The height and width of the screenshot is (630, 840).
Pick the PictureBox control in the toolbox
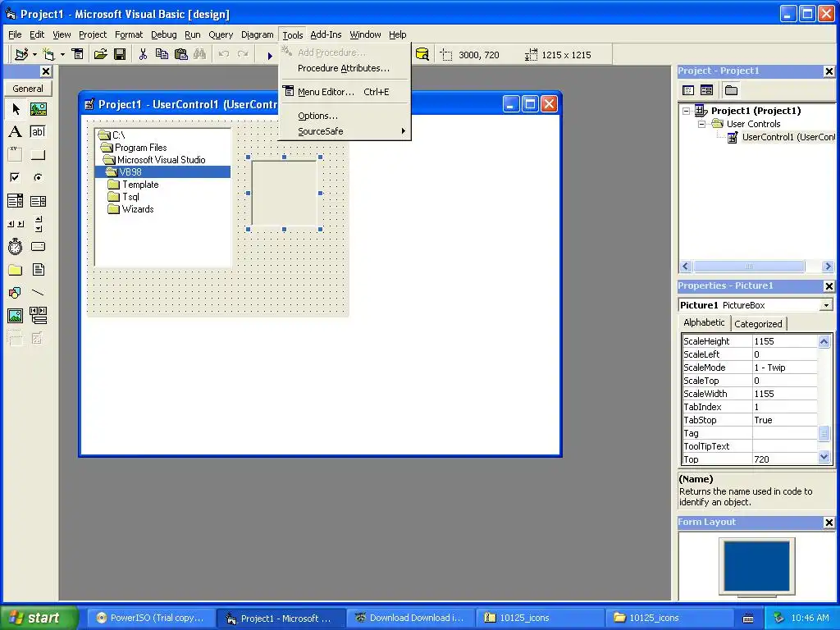click(38, 109)
